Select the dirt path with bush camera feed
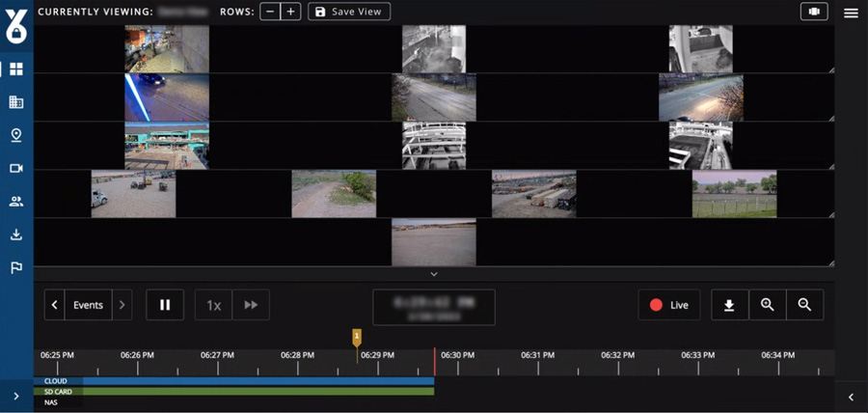The height and width of the screenshot is (413, 868). [334, 194]
